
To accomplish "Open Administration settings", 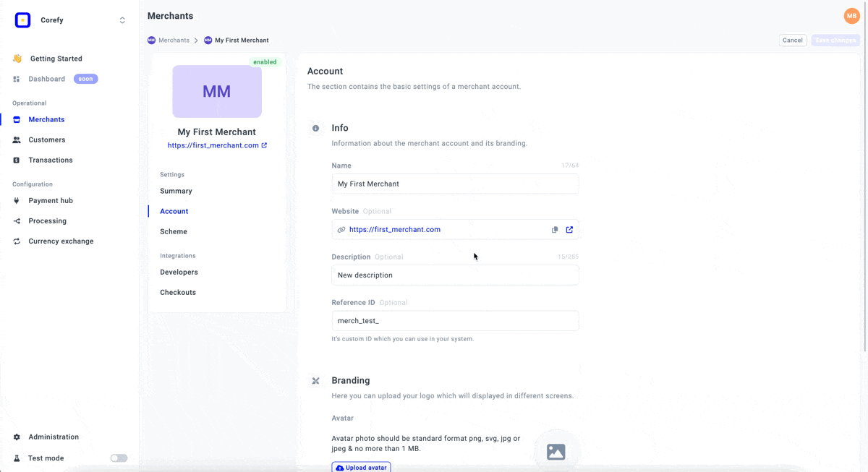I will 54,437.
